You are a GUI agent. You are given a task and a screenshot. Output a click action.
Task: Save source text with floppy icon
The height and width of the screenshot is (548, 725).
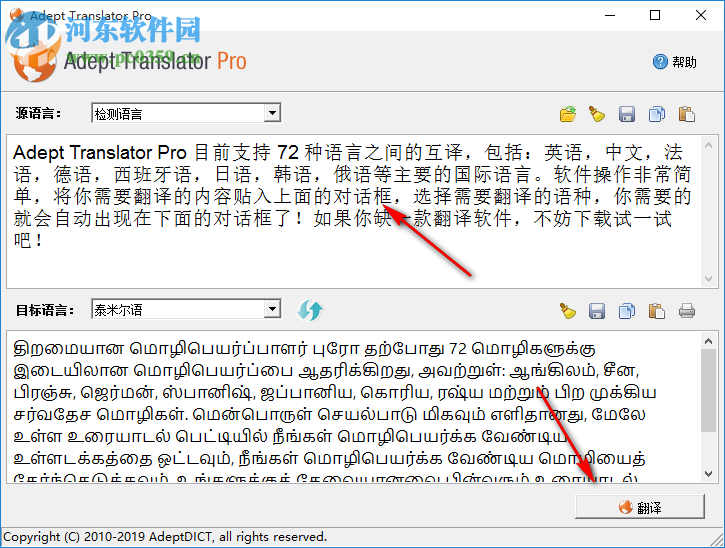click(x=627, y=114)
